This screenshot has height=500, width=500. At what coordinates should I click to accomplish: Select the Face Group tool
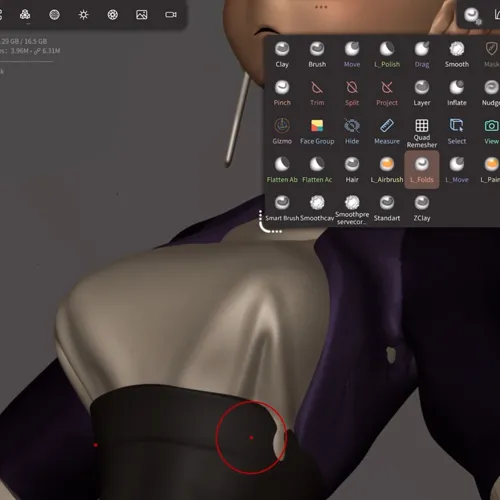317,132
